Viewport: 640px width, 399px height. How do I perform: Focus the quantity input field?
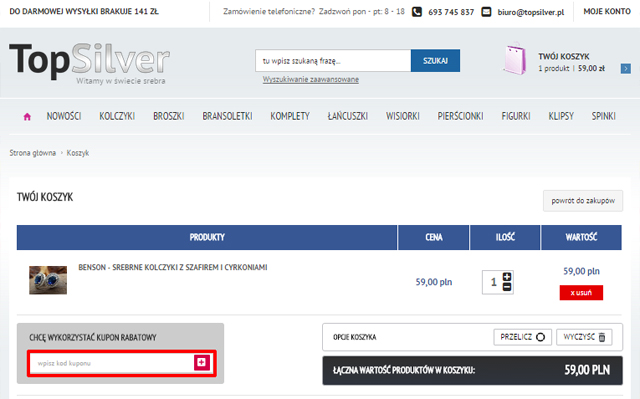(493, 282)
